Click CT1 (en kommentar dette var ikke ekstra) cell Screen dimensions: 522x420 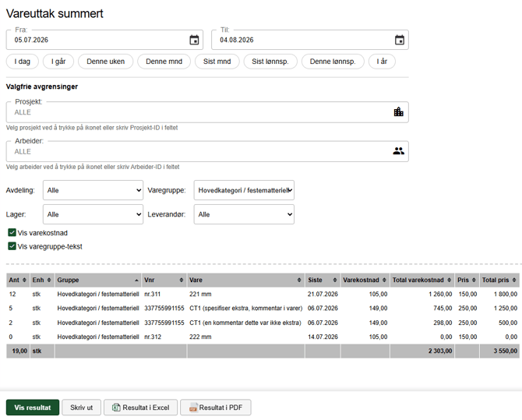click(245, 323)
